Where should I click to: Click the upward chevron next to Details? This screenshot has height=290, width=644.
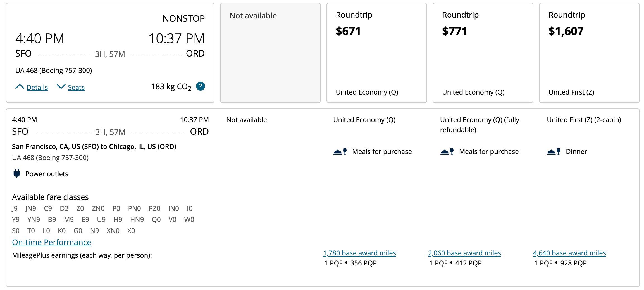(x=20, y=87)
